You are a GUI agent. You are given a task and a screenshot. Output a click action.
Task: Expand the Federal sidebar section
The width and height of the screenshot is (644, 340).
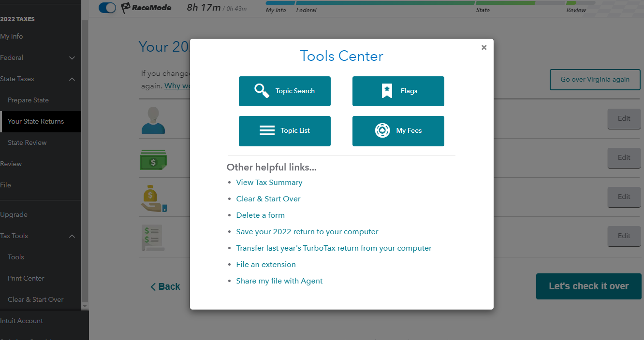click(x=72, y=58)
